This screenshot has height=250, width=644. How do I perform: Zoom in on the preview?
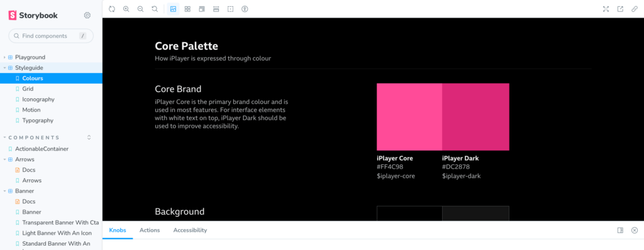click(126, 9)
